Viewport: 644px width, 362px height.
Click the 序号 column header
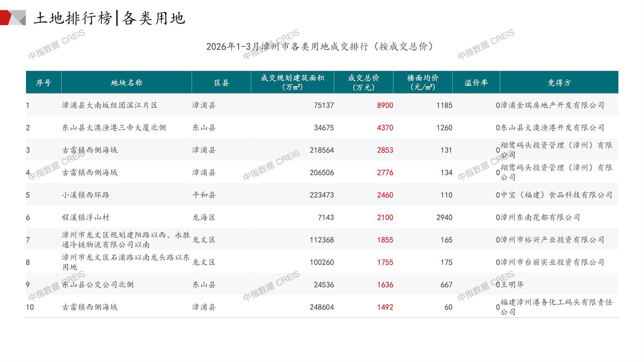[x=43, y=83]
